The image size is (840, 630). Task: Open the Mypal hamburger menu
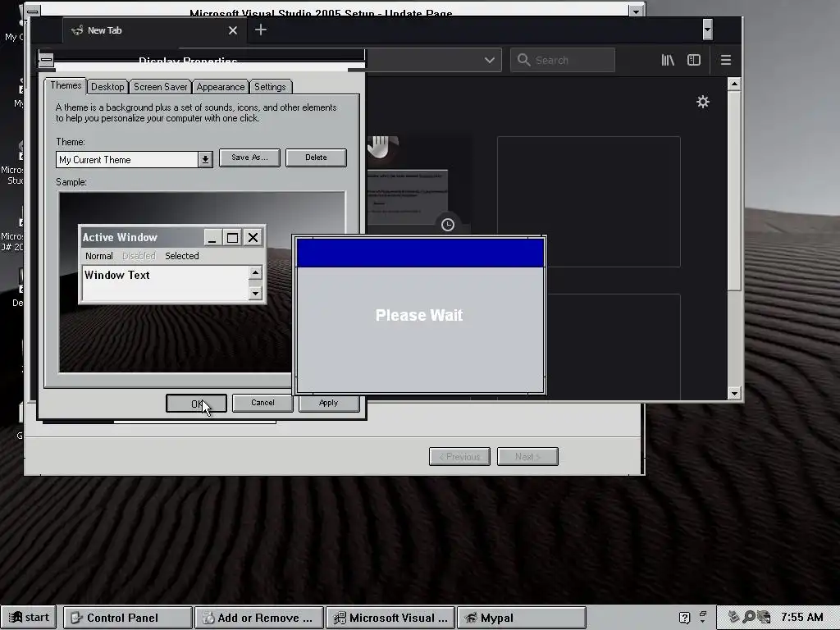coord(726,60)
